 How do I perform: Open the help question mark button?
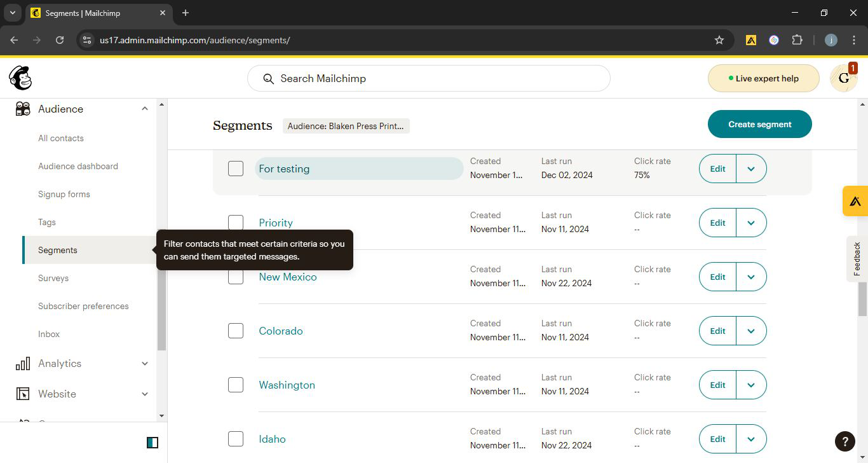[844, 441]
